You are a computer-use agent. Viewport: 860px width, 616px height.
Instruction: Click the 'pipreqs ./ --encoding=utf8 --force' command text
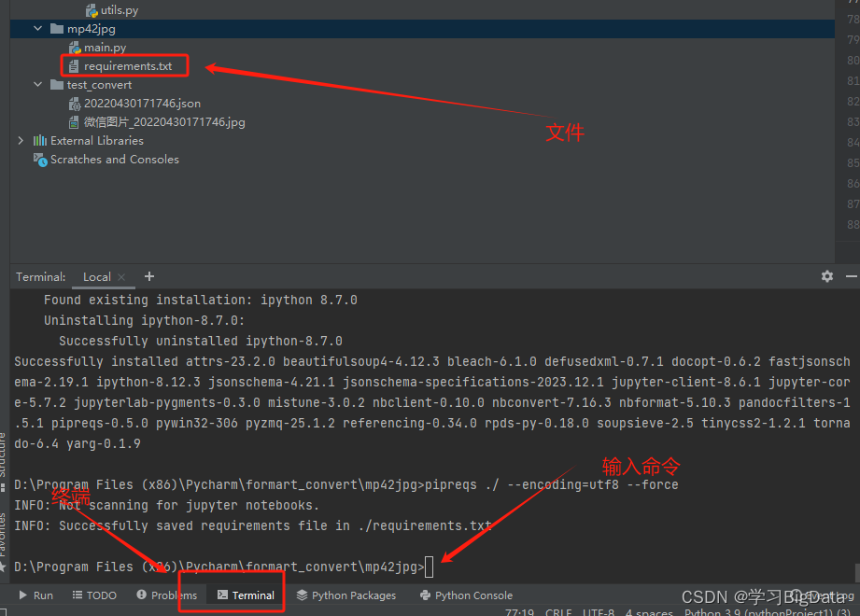point(552,485)
